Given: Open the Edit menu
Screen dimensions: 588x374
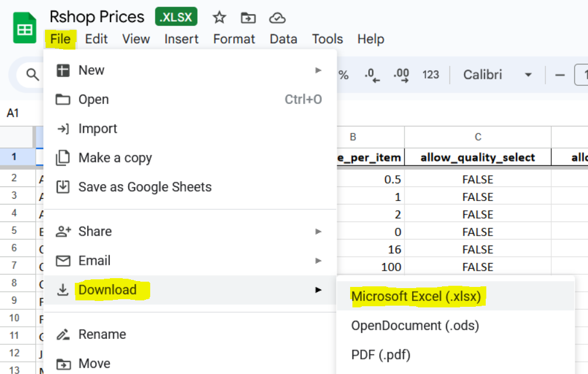Looking at the screenshot, I should tap(96, 39).
